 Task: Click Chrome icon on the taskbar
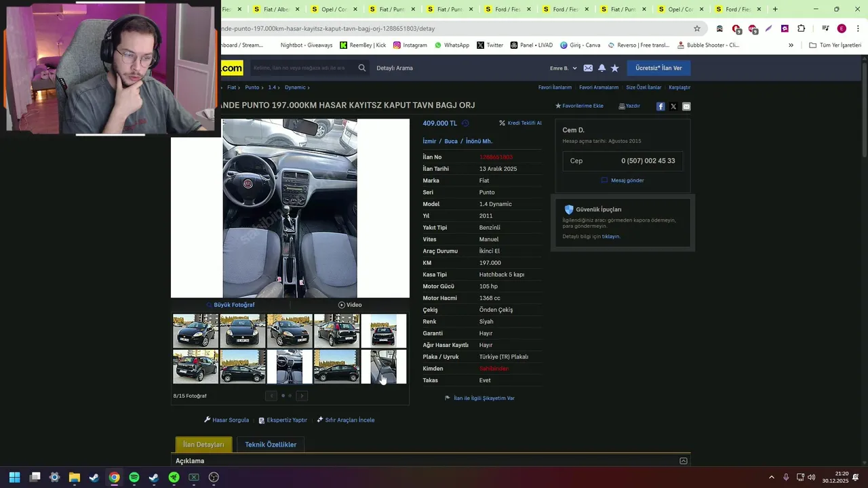(115, 477)
